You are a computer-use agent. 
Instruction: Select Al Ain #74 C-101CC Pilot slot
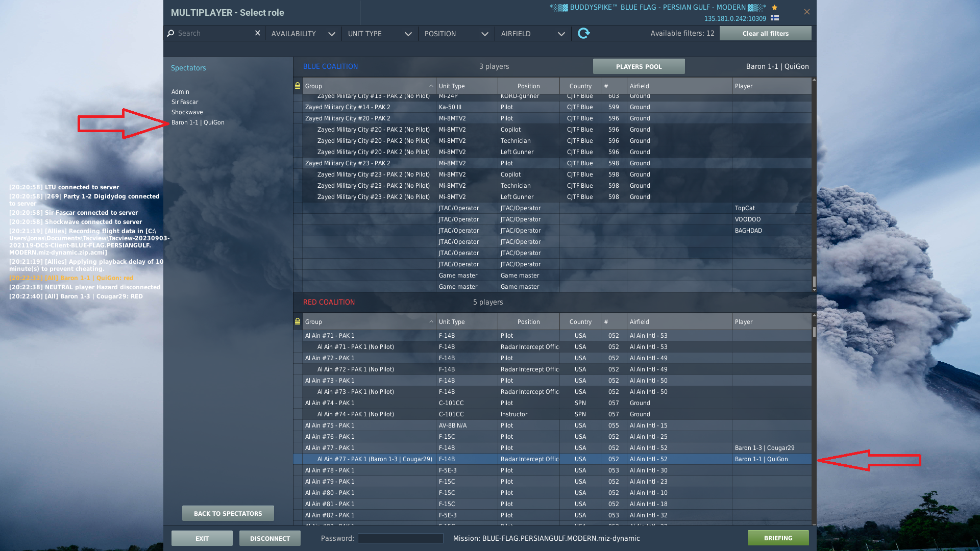tap(552, 403)
